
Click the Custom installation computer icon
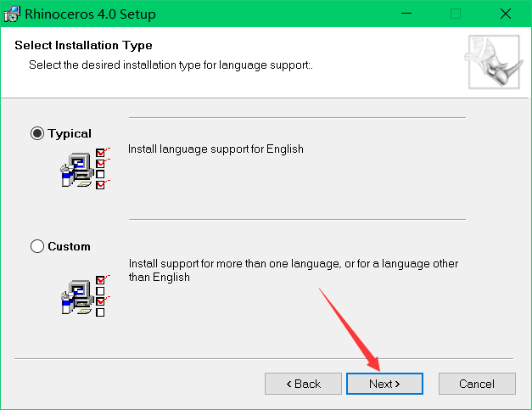pos(85,295)
